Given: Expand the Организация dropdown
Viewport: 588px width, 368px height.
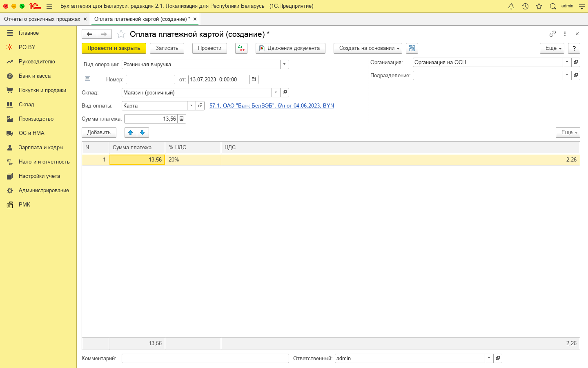Looking at the screenshot, I should [567, 62].
